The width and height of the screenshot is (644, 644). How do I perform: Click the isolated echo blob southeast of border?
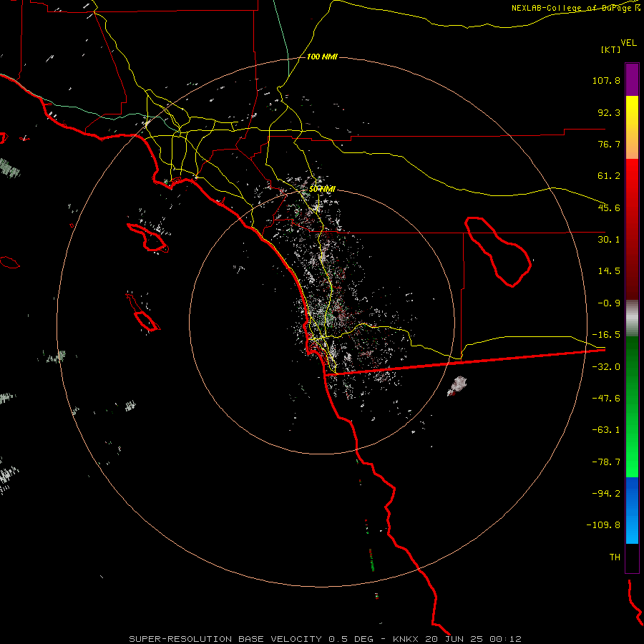(x=457, y=386)
